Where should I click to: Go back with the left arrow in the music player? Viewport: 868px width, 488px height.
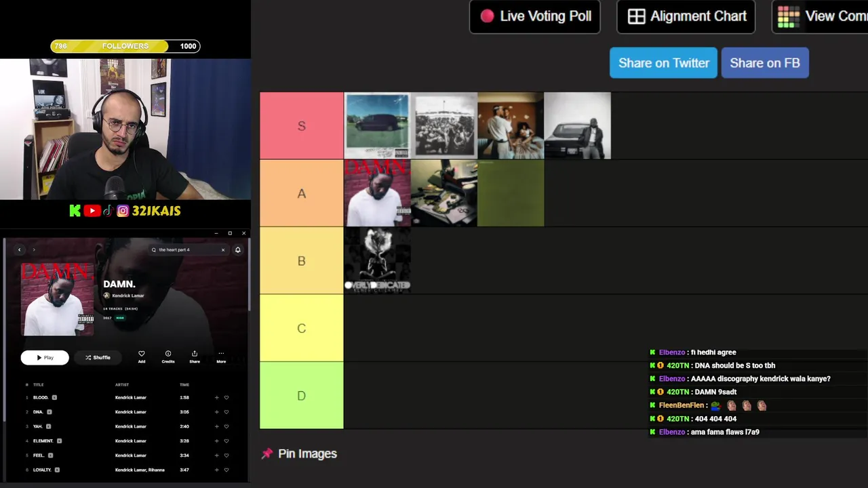pyautogui.click(x=19, y=250)
